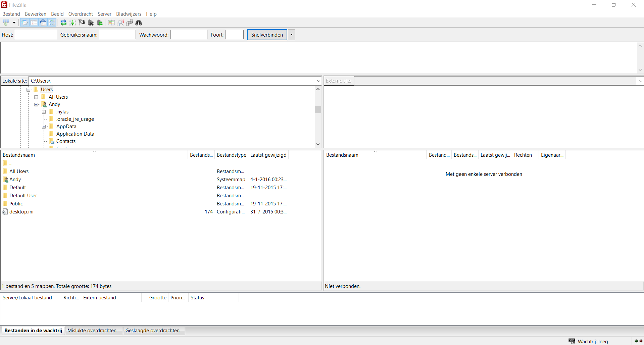Cancel the current operation
Image resolution: width=644 pixels, height=345 pixels.
82,22
